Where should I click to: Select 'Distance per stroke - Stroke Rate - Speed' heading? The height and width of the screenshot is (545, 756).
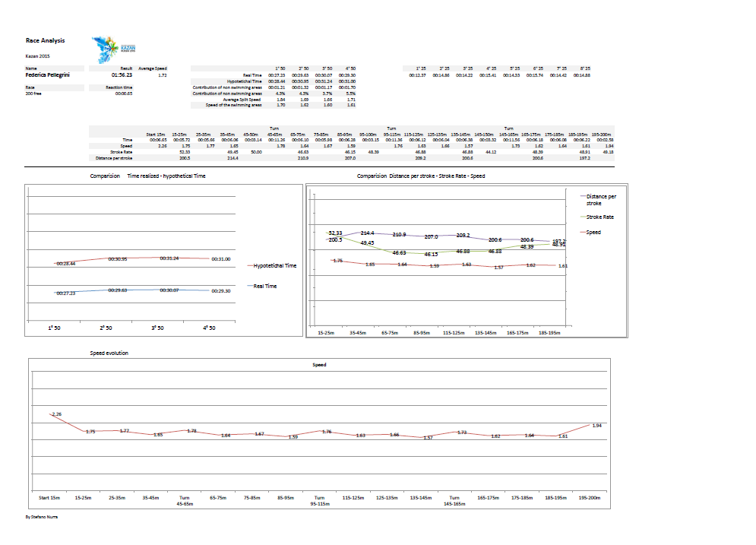(x=437, y=176)
